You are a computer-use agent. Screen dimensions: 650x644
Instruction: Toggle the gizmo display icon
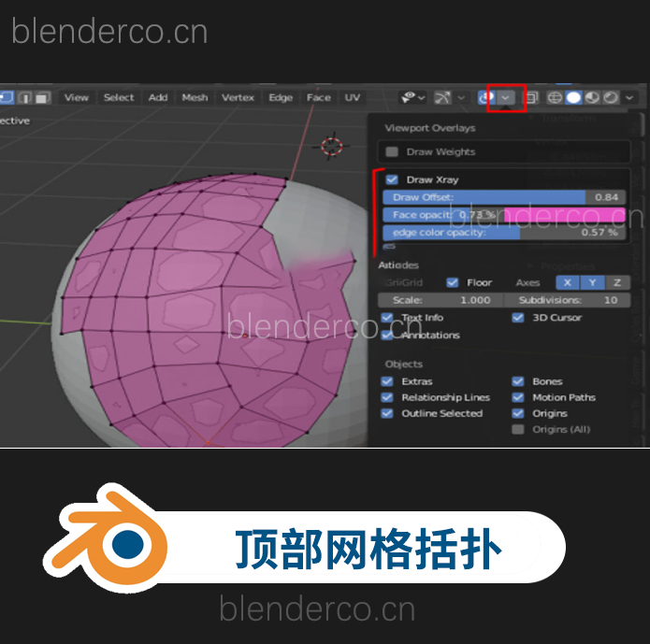(x=442, y=98)
